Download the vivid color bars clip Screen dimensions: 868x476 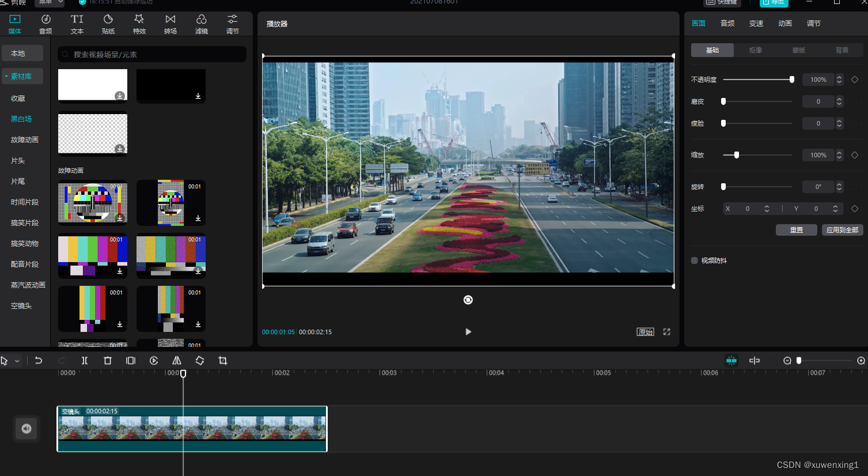(120, 271)
